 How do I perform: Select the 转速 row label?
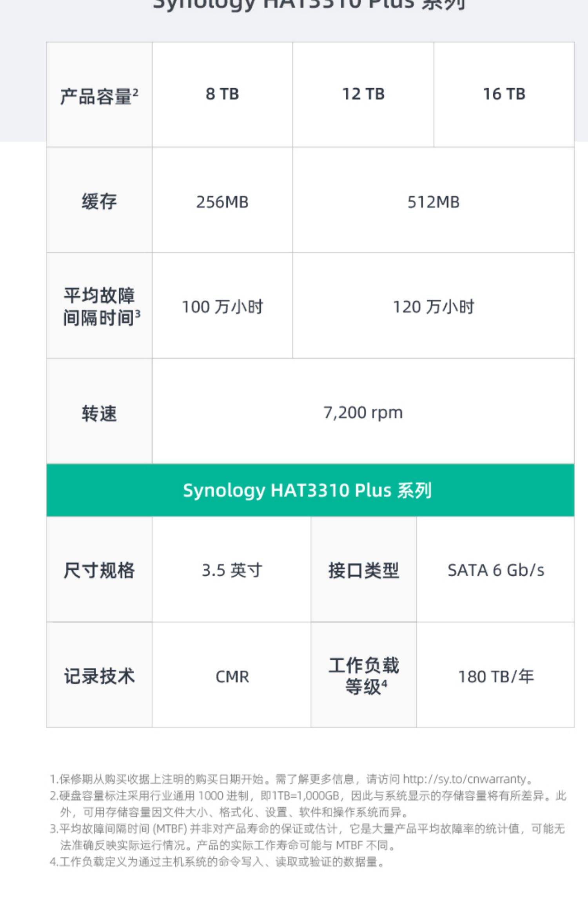pos(99,413)
